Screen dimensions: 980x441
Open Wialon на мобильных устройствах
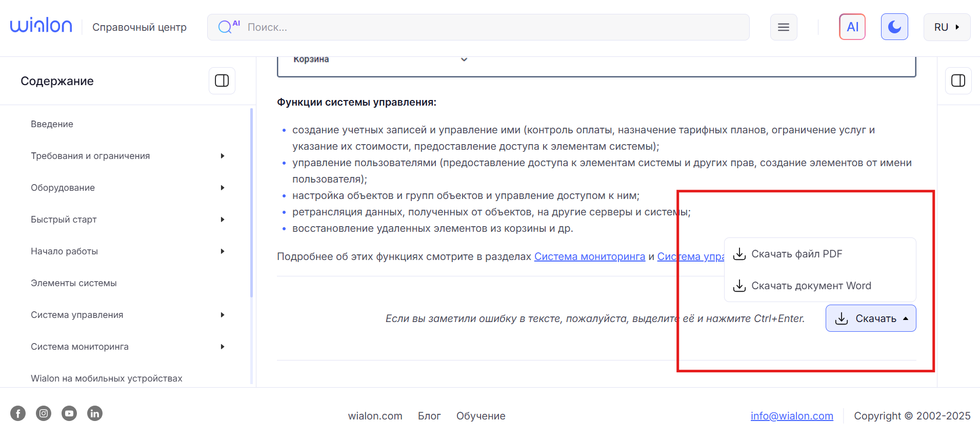tap(107, 378)
